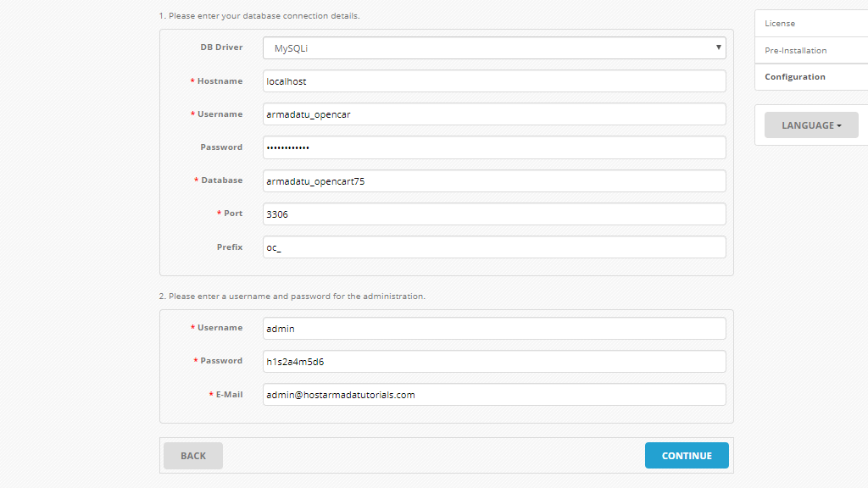Edit the database Username armadatu_opencar
Screen dimensions: 868x488
pyautogui.click(x=494, y=114)
